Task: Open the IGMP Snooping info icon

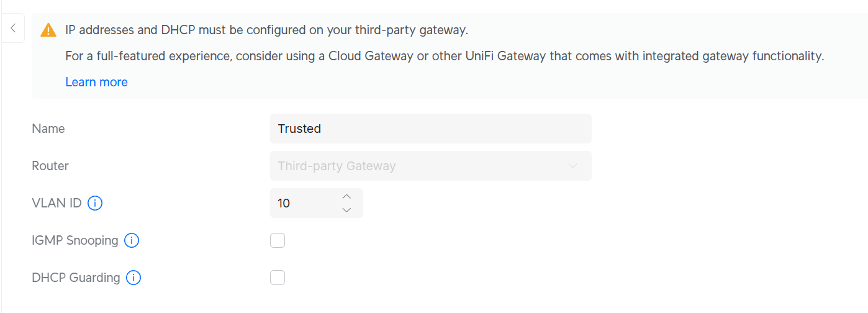Action: (x=132, y=240)
